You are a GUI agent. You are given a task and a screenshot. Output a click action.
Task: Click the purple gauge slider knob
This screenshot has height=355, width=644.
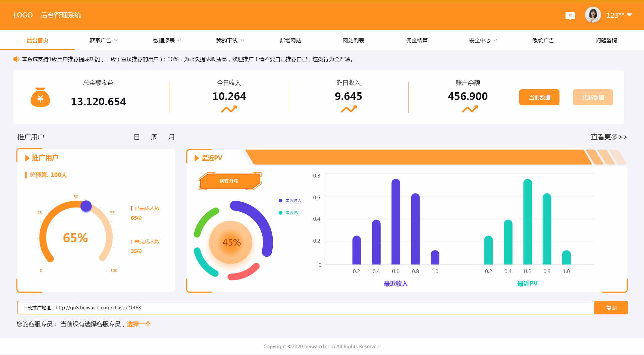86,206
